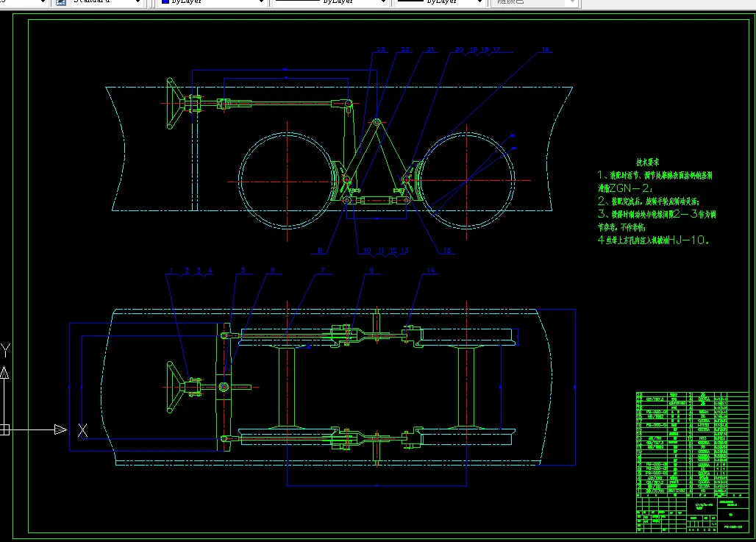Select part callout number 18
The width and height of the screenshot is (756, 542).
(x=485, y=49)
